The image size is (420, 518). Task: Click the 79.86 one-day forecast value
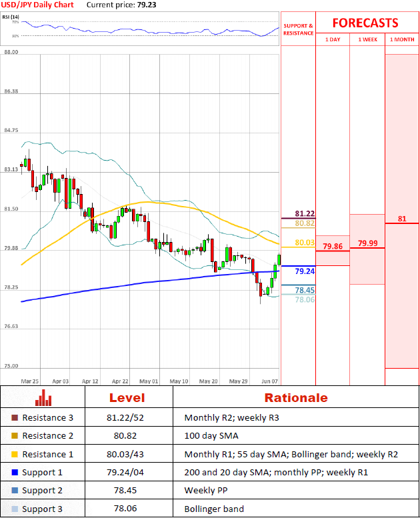[333, 246]
